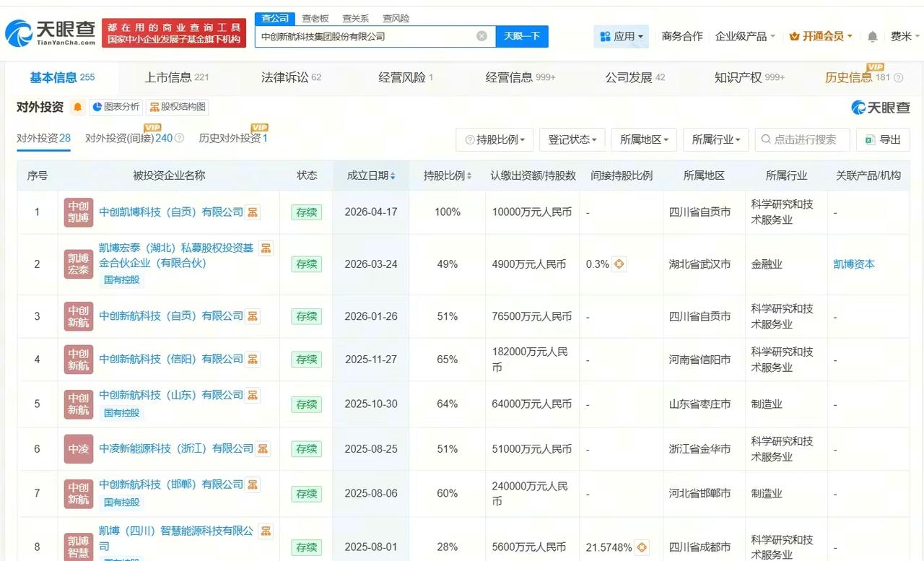Viewport: 924px width, 561px height.
Task: Open the 所属行业 filter dropdown
Action: point(716,139)
